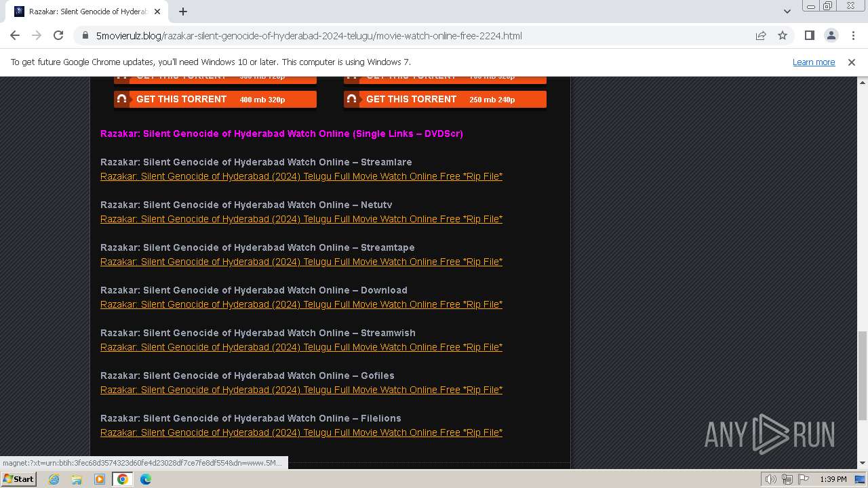868x488 pixels.
Task: Reload the current page
Action: [58, 35]
